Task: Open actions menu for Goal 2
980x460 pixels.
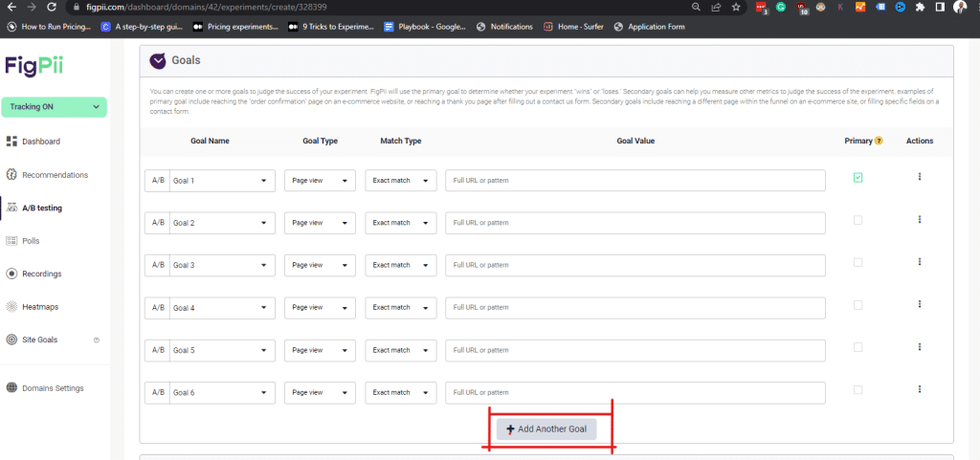Action: [920, 219]
